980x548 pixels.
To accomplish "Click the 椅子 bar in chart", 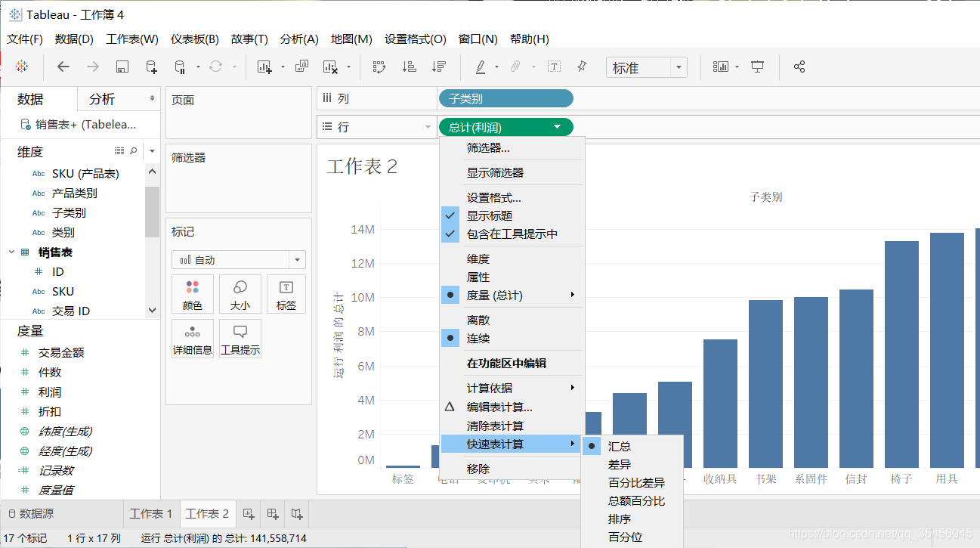I will (901, 354).
